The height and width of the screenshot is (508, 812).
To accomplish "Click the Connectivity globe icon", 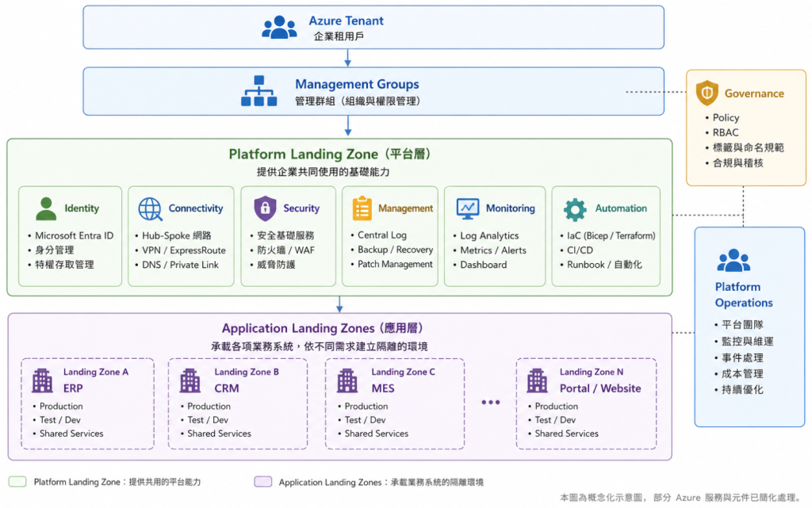I will [x=150, y=209].
